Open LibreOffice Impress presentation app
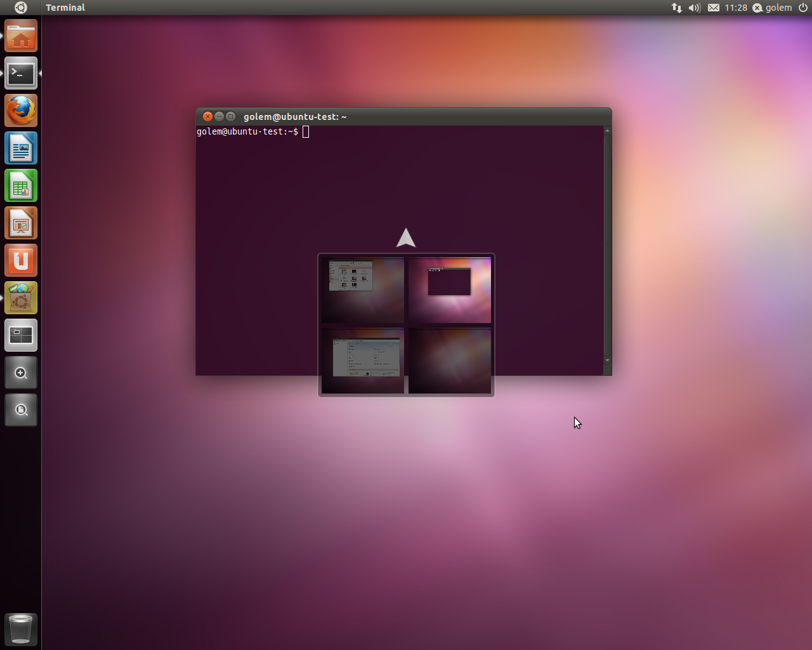The width and height of the screenshot is (812, 650). [21, 223]
